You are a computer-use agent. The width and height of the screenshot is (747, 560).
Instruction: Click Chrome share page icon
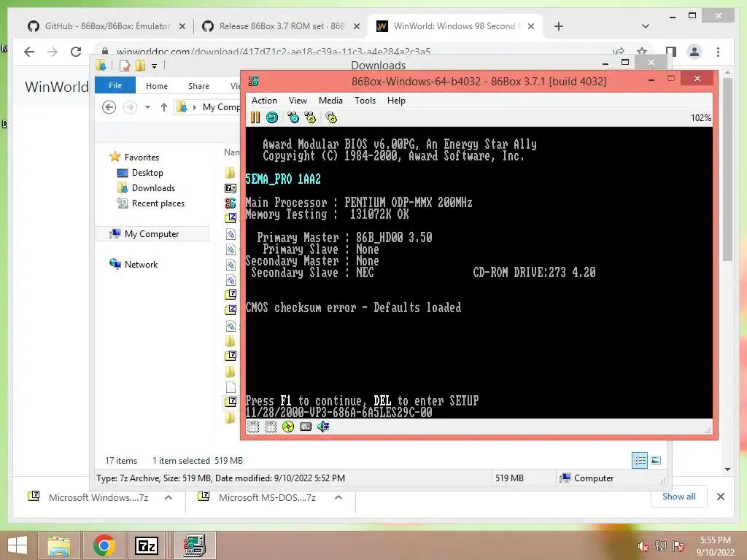tap(619, 52)
